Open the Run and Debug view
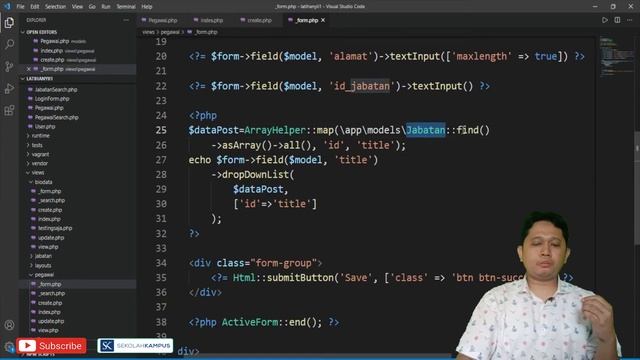 [9, 88]
